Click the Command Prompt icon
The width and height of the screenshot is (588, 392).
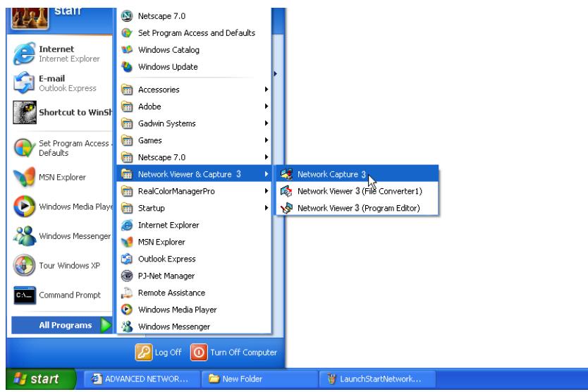click(25, 295)
